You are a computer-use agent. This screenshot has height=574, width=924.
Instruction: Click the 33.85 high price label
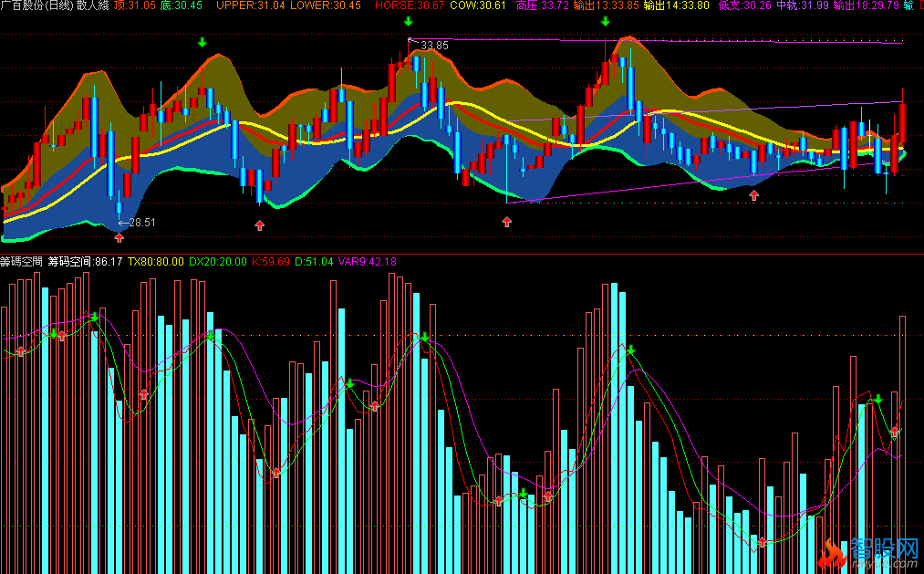(434, 45)
